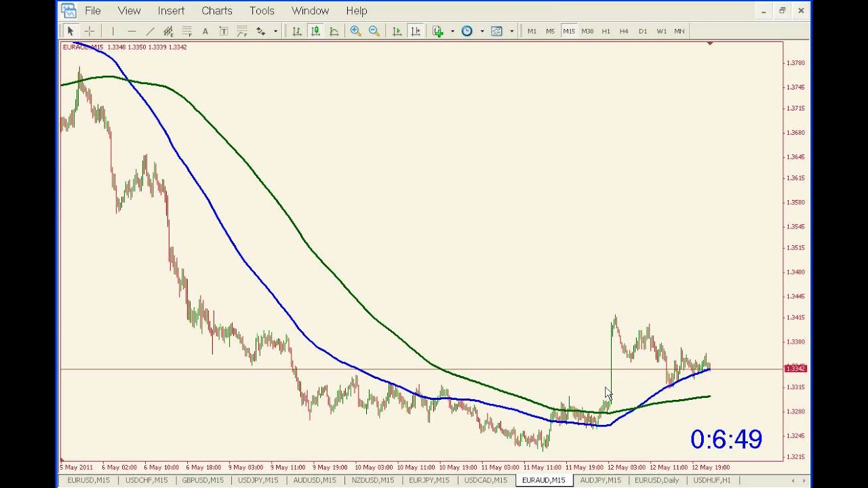Switch timeframe to M30
The height and width of the screenshot is (488, 868).
point(587,31)
